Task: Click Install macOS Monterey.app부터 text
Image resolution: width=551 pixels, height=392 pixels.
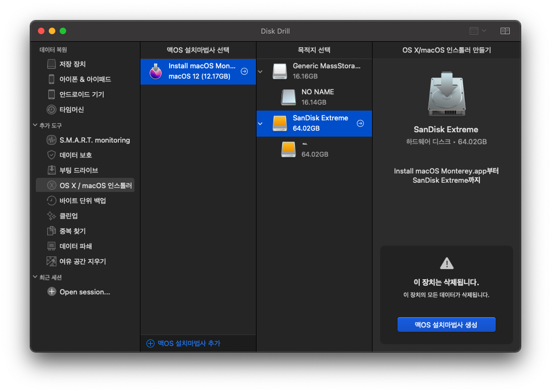Action: (446, 171)
